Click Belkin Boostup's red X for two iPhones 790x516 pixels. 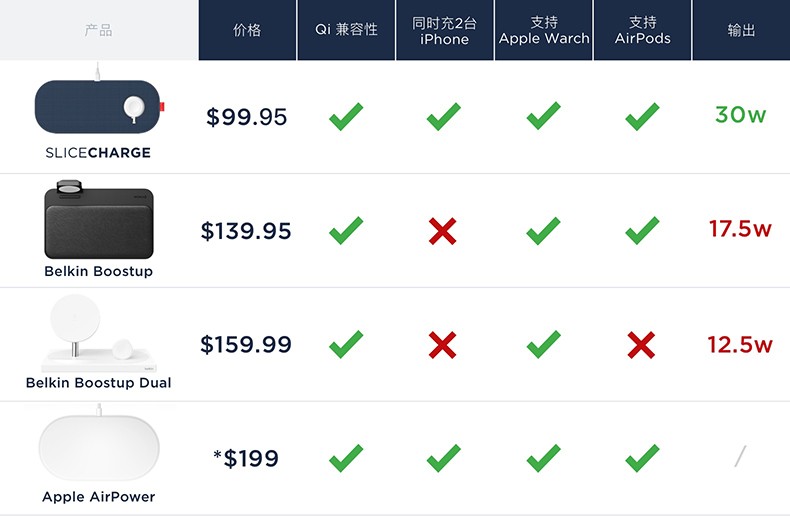tap(443, 231)
